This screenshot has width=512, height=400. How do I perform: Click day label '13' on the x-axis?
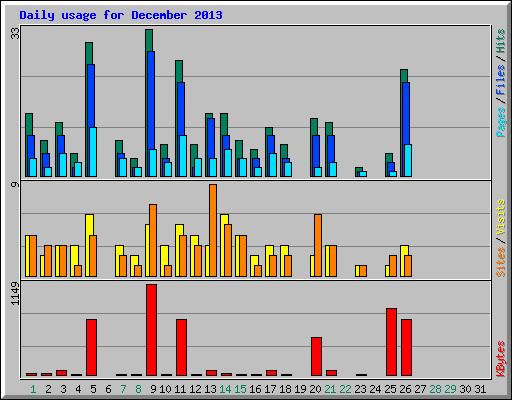pos(210,389)
